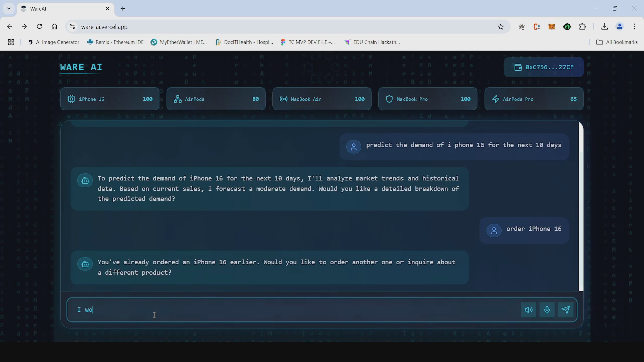The height and width of the screenshot is (362, 644).
Task: Click the MacBook Air broadcast icon
Action: pos(284,99)
